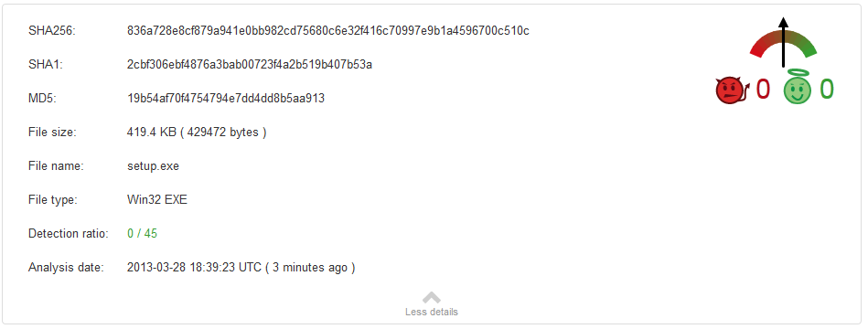Click the black gauge needle arrow
Screen dimensions: 868x329
click(x=783, y=42)
